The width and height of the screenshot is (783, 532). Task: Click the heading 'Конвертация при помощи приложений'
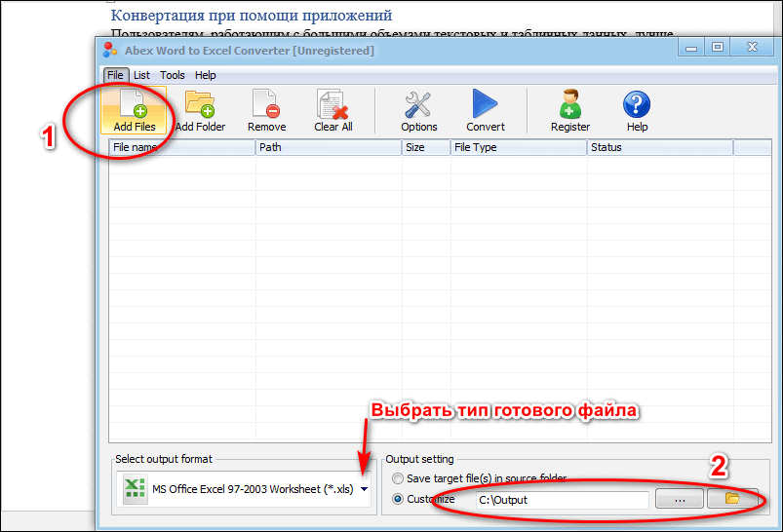click(x=252, y=16)
